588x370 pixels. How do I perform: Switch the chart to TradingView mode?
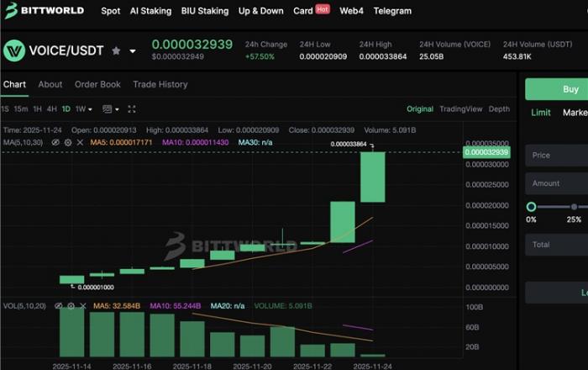point(461,109)
